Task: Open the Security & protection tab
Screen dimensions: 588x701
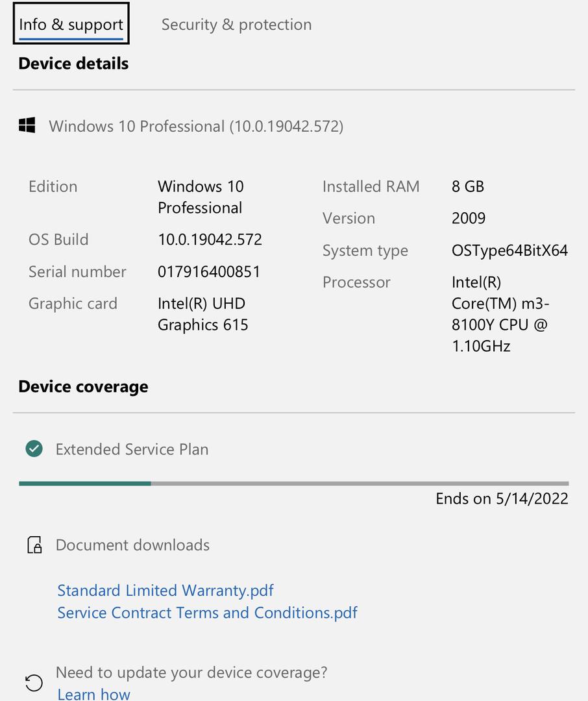Action: pyautogui.click(x=236, y=25)
